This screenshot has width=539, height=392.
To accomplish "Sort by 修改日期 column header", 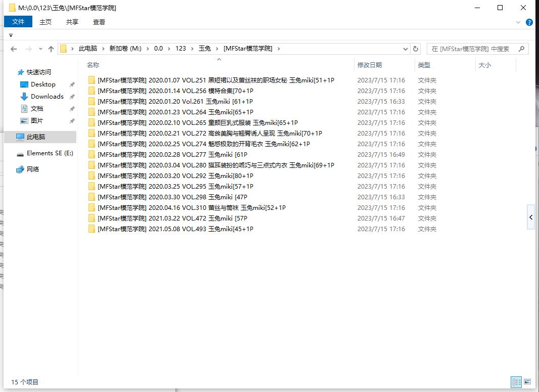I will 370,65.
